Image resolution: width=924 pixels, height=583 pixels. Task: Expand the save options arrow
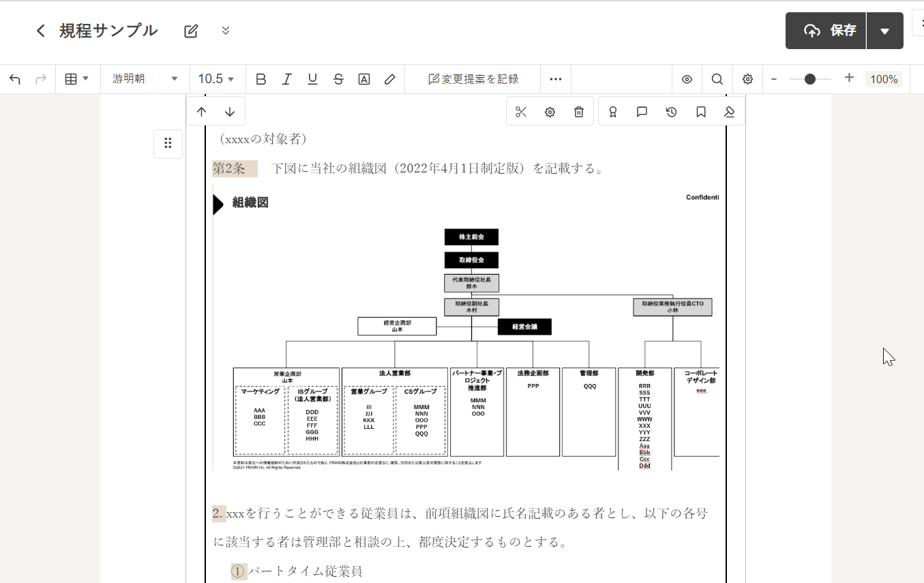pos(884,31)
